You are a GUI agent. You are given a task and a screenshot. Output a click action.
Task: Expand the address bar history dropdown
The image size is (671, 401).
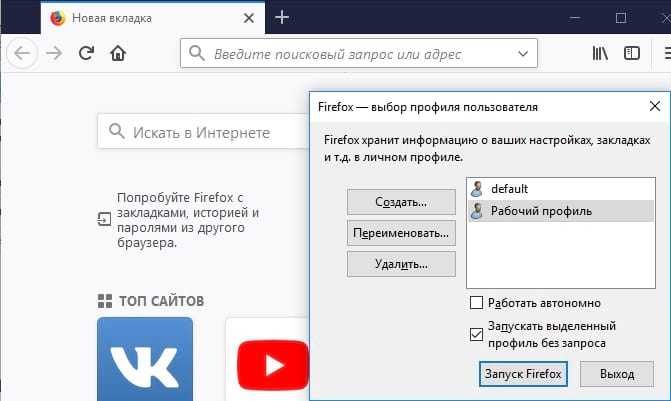click(x=523, y=54)
